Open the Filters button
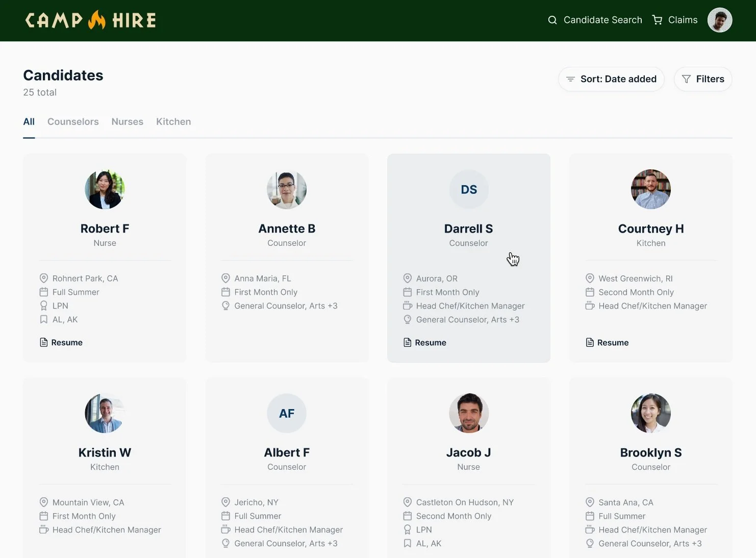Image resolution: width=756 pixels, height=558 pixels. 703,79
